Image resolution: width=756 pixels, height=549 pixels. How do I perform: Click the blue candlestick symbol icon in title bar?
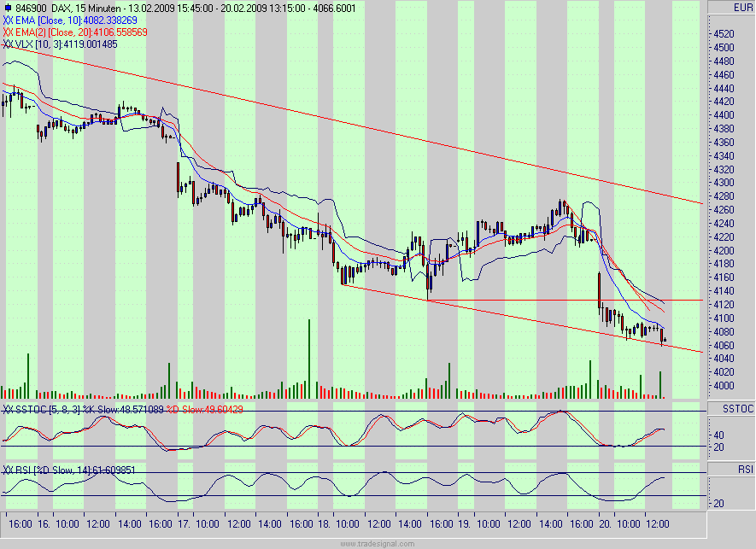pyautogui.click(x=9, y=6)
